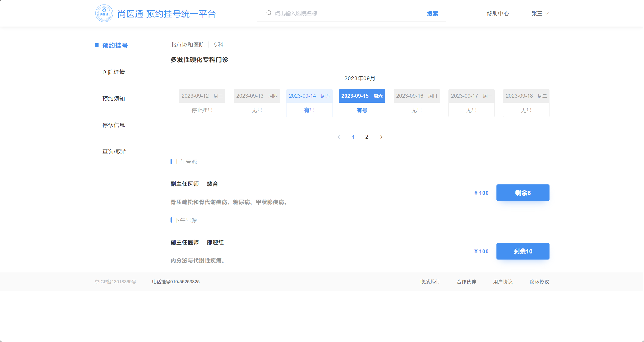Select date 2023-09-12 周三 停止挂号

[202, 103]
